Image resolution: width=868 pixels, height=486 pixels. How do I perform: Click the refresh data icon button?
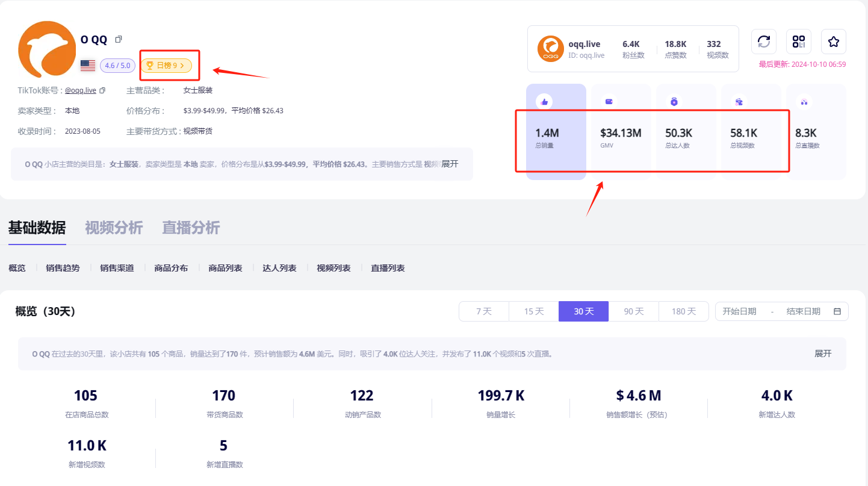pyautogui.click(x=763, y=42)
